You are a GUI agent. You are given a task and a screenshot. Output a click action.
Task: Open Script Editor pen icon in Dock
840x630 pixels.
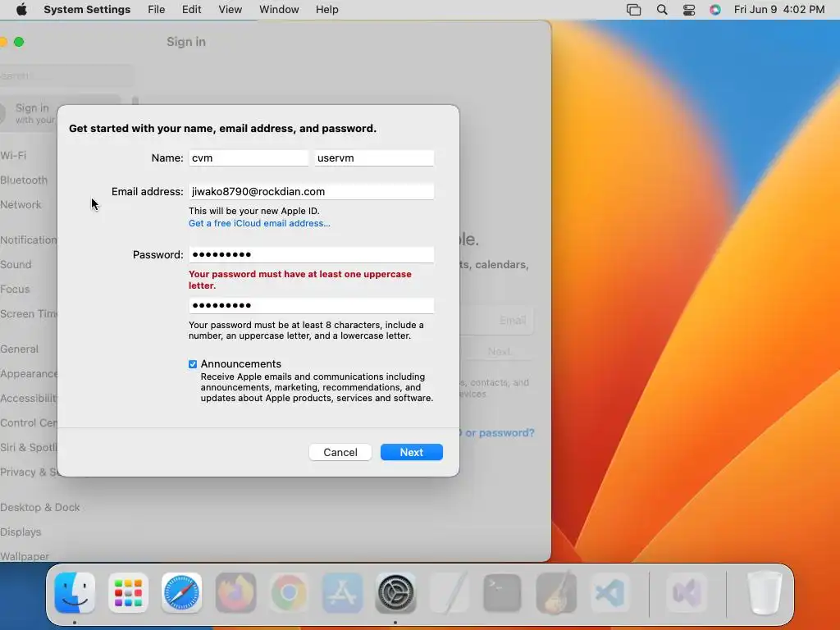450,593
